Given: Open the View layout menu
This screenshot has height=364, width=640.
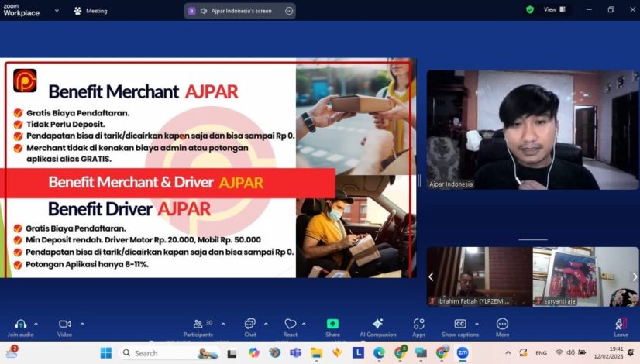Looking at the screenshot, I should 553,10.
